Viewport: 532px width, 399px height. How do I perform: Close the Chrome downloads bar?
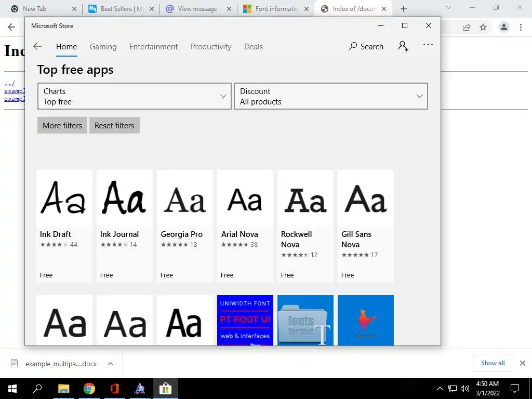click(523, 363)
